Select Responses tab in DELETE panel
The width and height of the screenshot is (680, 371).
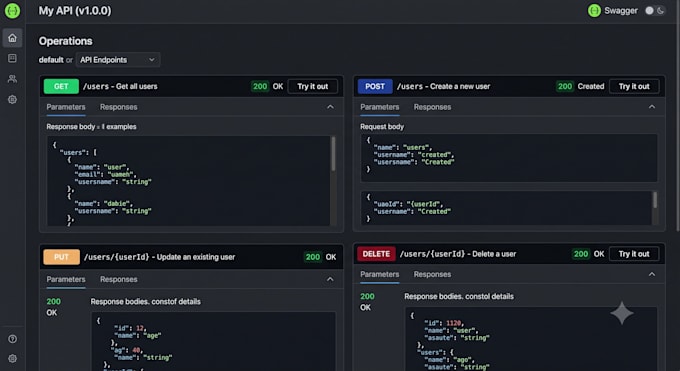tap(432, 274)
